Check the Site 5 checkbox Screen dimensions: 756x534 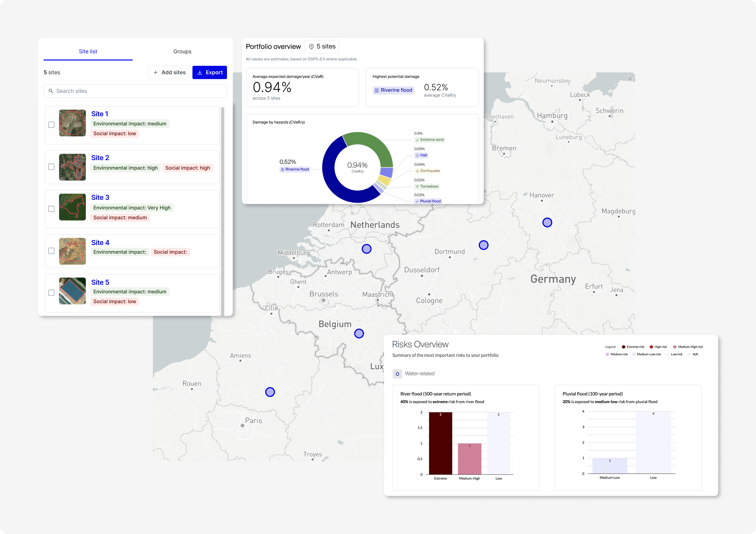[51, 293]
